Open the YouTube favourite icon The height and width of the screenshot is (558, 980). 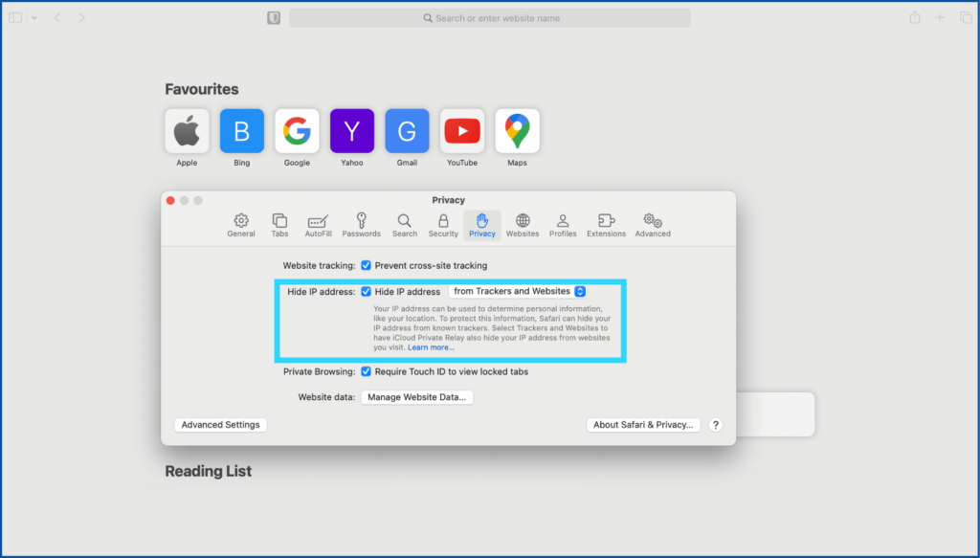point(462,131)
